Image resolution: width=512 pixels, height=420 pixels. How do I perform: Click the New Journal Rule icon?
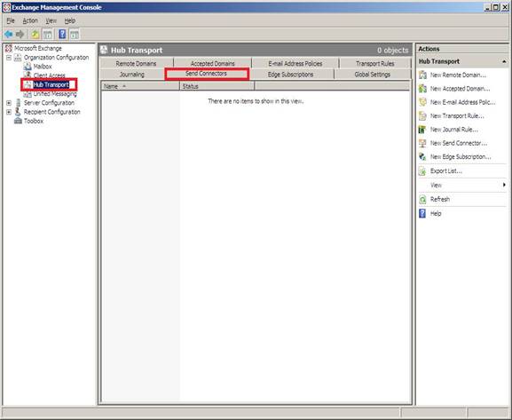click(422, 130)
